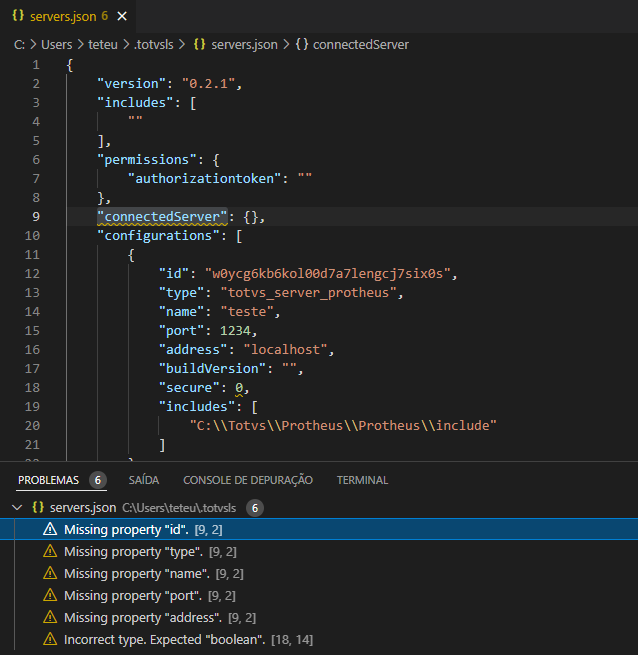This screenshot has width=638, height=655.
Task: Click the problems count badge beside PROBLEMAS
Action: (x=98, y=480)
